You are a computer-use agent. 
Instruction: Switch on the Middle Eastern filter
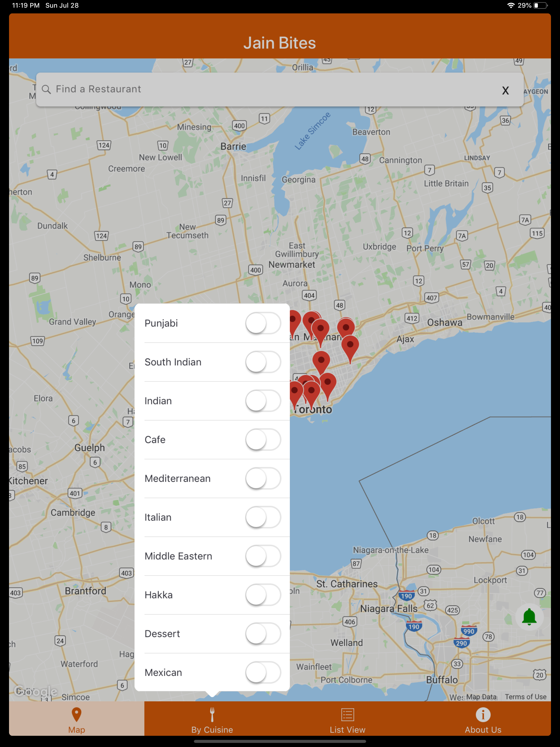coord(263,556)
